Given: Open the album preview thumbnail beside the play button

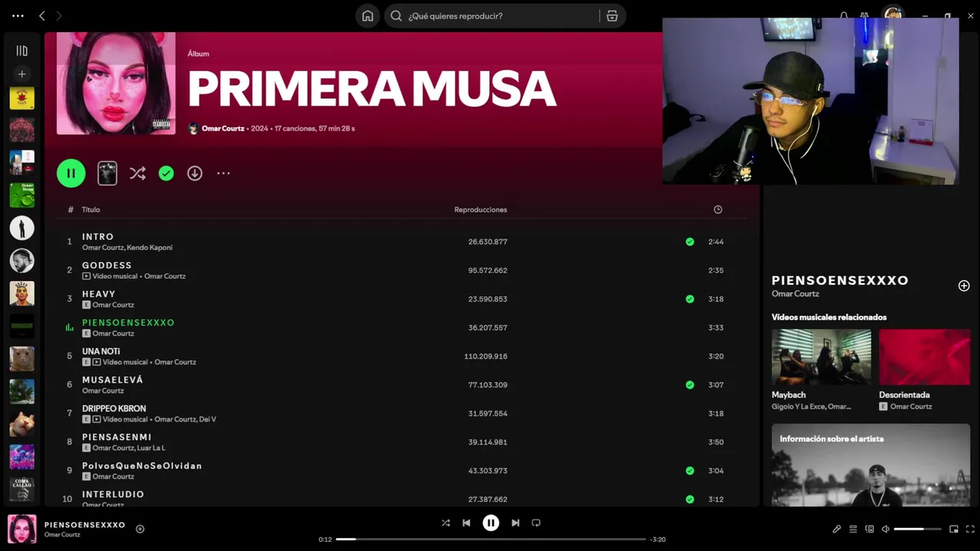Looking at the screenshot, I should point(107,173).
